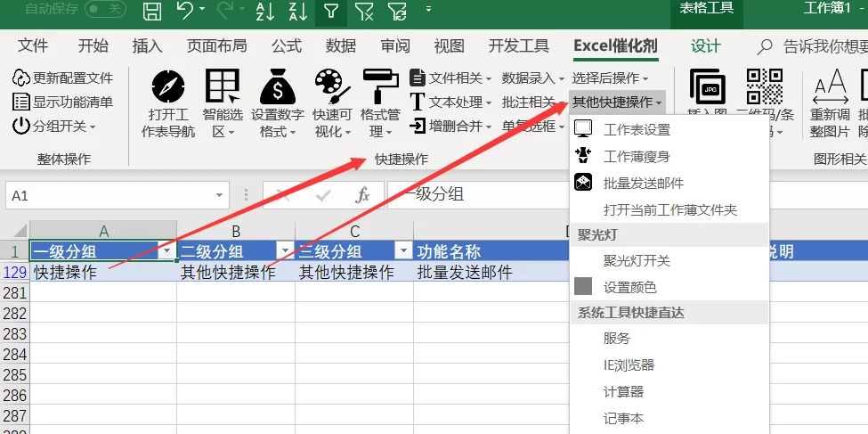Select column B header

pos(236,232)
